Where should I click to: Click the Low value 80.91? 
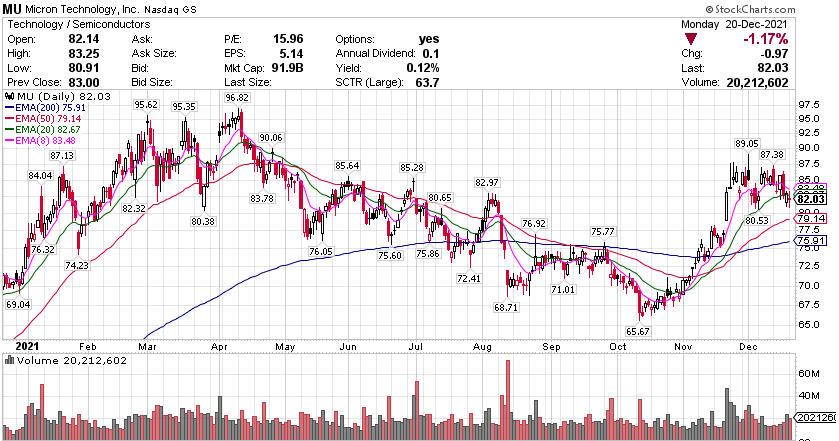[x=83, y=68]
